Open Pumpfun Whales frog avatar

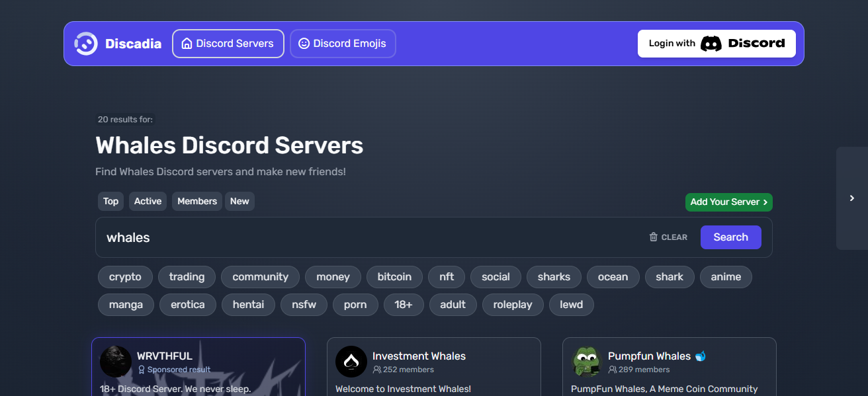(x=587, y=362)
